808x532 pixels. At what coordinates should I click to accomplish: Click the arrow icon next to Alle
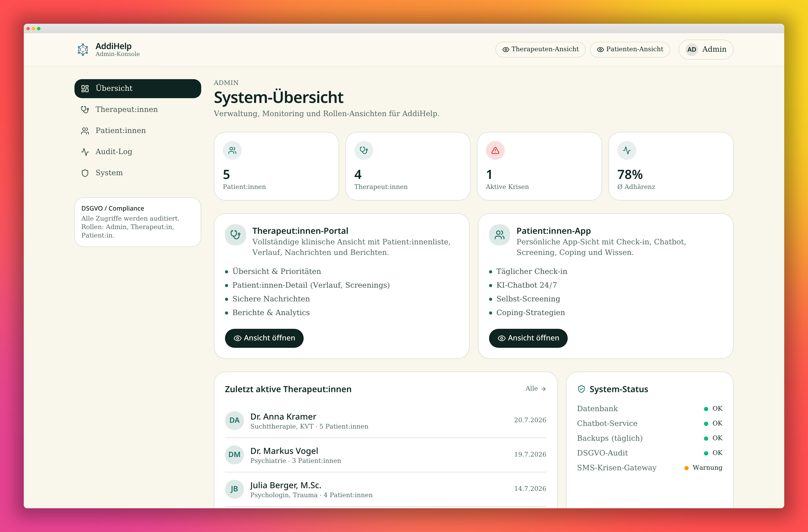(543, 389)
